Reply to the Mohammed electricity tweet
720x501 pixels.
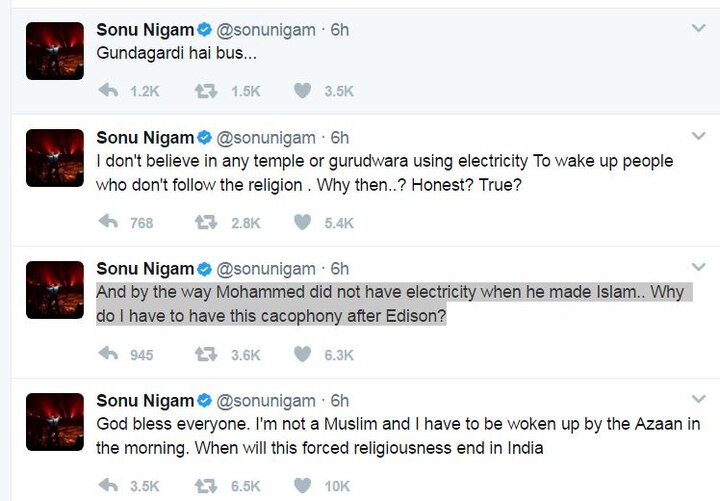point(107,354)
